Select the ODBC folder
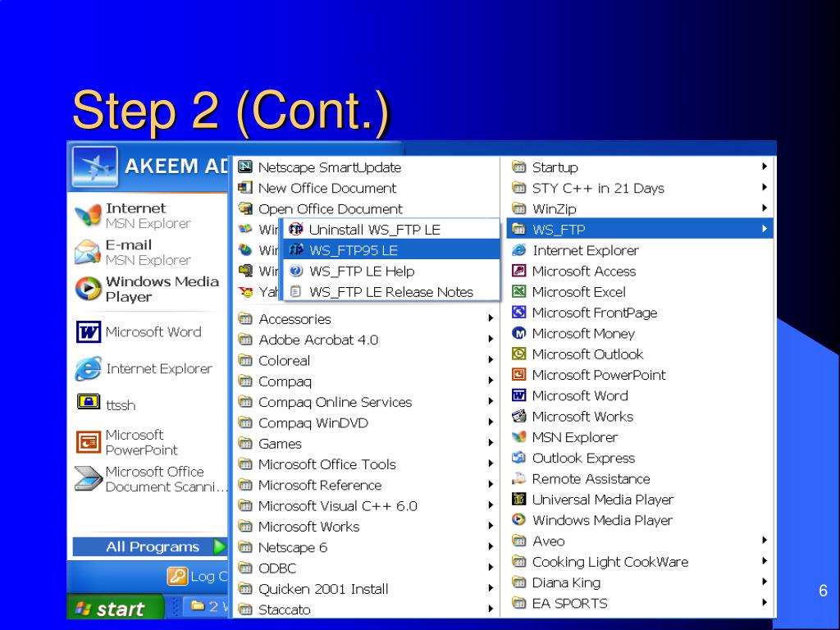 pyautogui.click(x=365, y=568)
